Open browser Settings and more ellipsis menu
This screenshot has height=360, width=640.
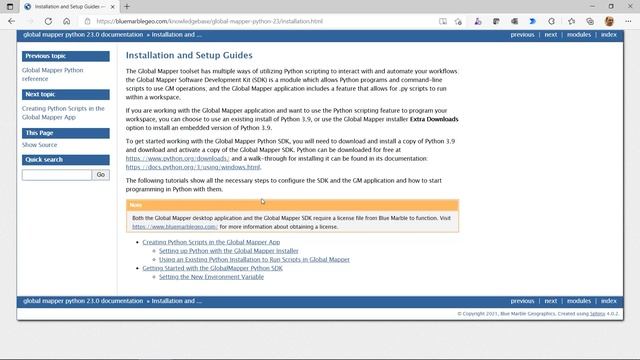click(x=628, y=21)
